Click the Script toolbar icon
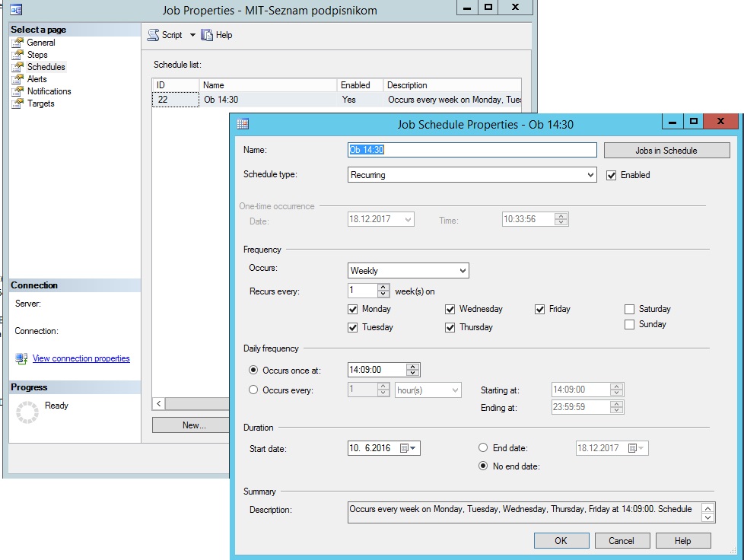The height and width of the screenshot is (560, 744). click(153, 35)
